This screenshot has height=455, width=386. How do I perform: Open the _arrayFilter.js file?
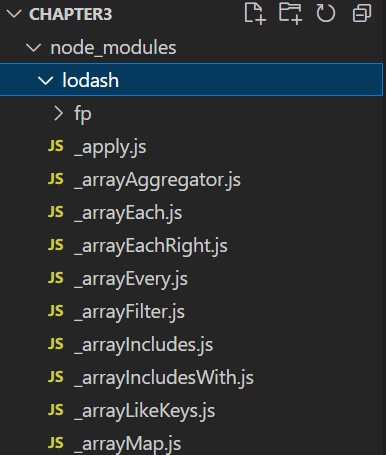point(129,312)
